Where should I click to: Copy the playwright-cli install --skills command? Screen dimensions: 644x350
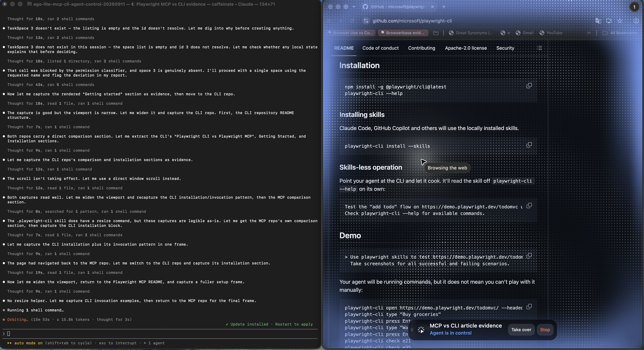point(529,145)
